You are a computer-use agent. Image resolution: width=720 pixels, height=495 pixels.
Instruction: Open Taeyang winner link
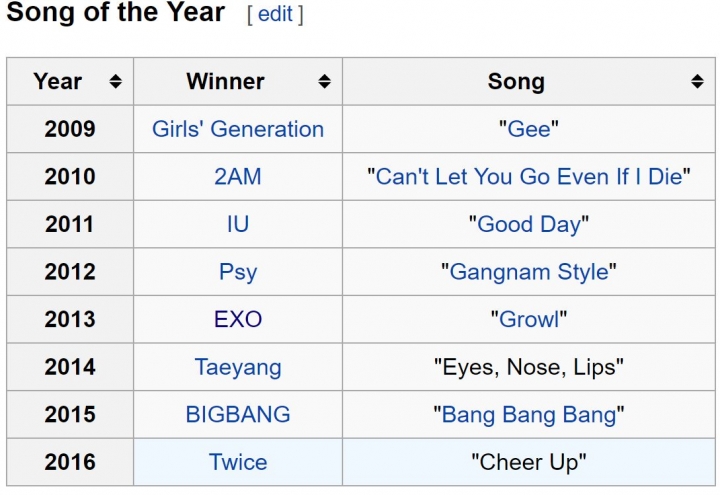pyautogui.click(x=238, y=367)
